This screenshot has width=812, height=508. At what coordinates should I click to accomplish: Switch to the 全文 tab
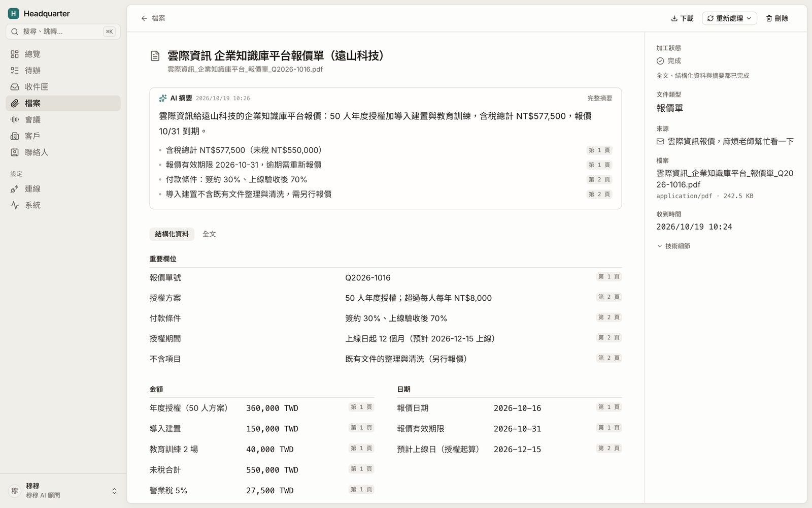pyautogui.click(x=209, y=234)
